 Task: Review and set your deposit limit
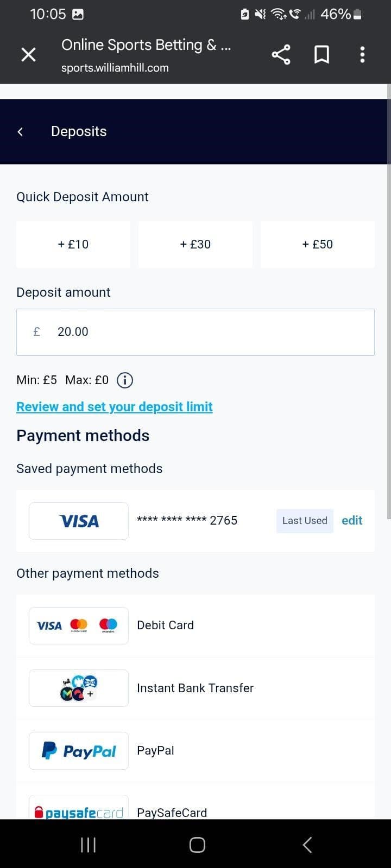(114, 406)
